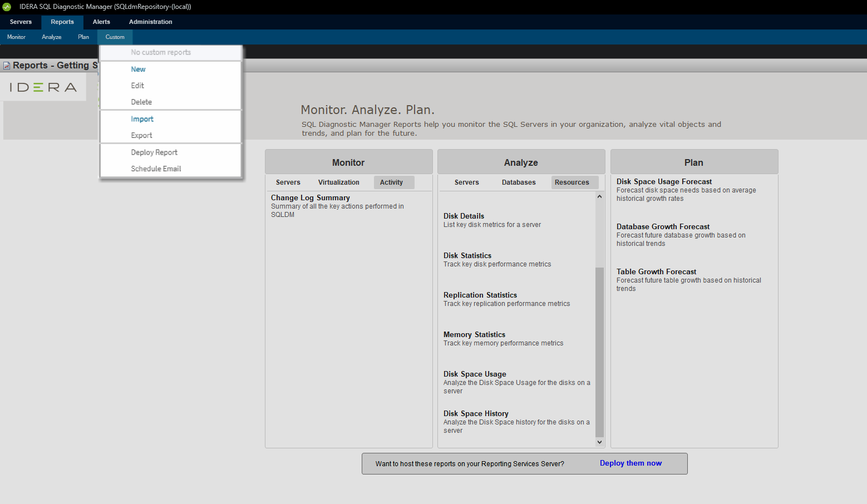Click 'List key disk metrics for a server' text
This screenshot has height=504, width=867.
(492, 225)
